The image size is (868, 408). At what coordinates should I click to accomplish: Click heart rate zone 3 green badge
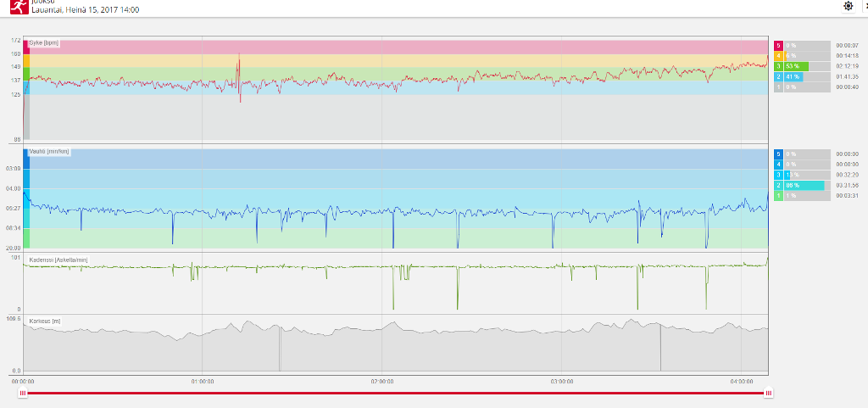[778, 66]
